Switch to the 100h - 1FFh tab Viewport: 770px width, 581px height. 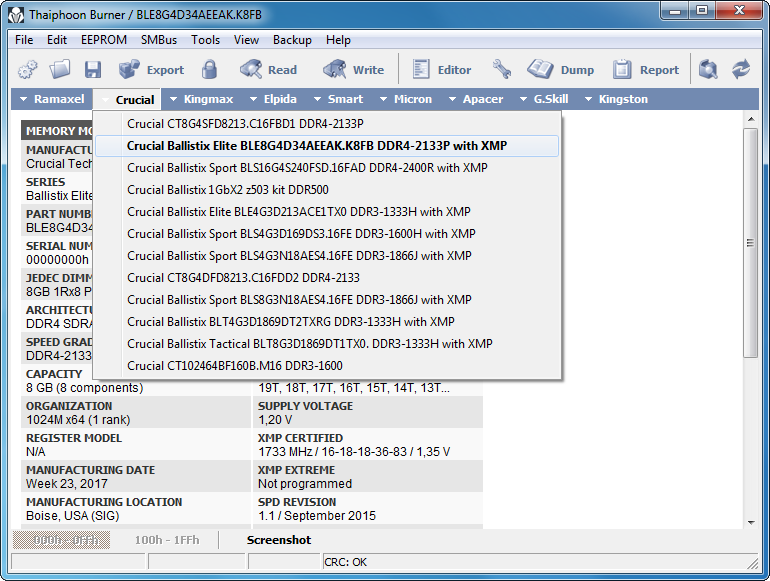point(167,540)
